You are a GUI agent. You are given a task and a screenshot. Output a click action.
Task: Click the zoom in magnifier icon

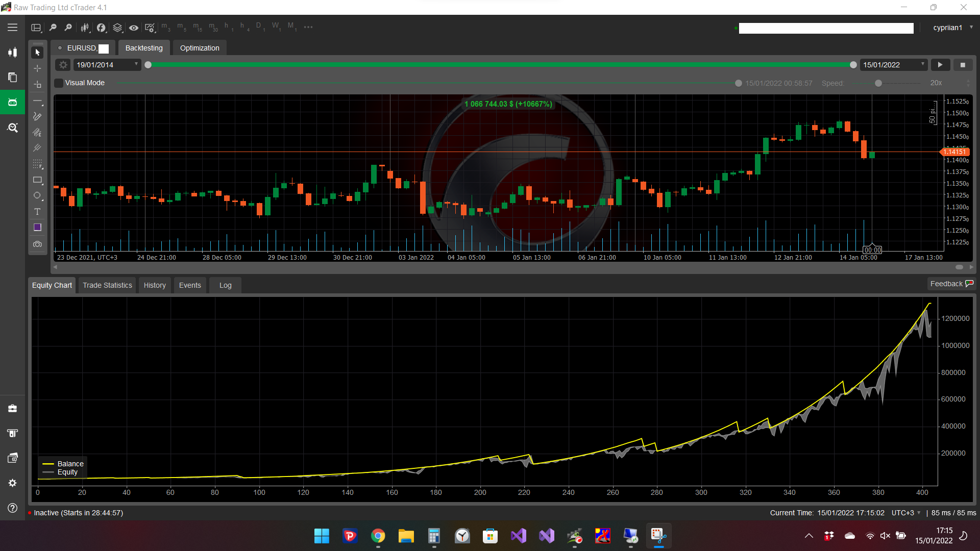(x=68, y=28)
